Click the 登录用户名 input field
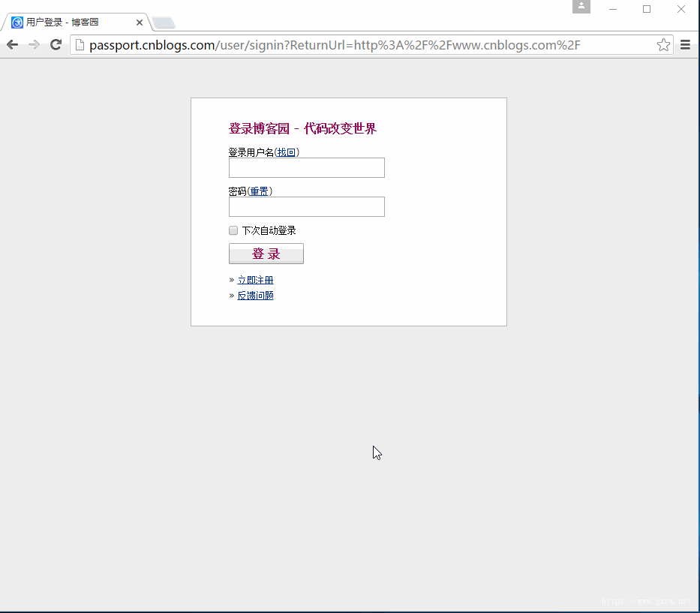This screenshot has width=700, height=613. pyautogui.click(x=307, y=167)
